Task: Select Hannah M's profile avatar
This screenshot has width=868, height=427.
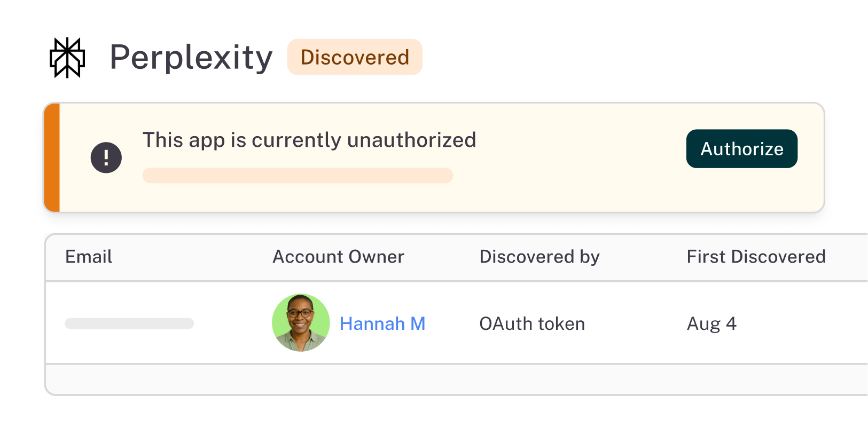Action: point(301,323)
